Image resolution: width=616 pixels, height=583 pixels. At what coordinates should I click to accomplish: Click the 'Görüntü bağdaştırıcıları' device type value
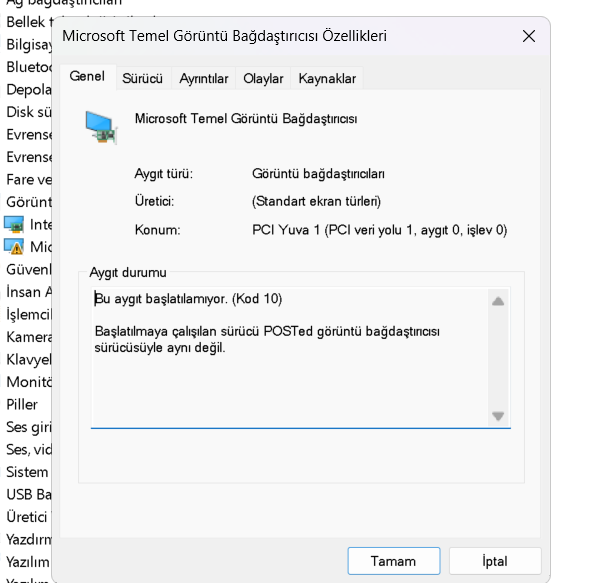pos(318,173)
